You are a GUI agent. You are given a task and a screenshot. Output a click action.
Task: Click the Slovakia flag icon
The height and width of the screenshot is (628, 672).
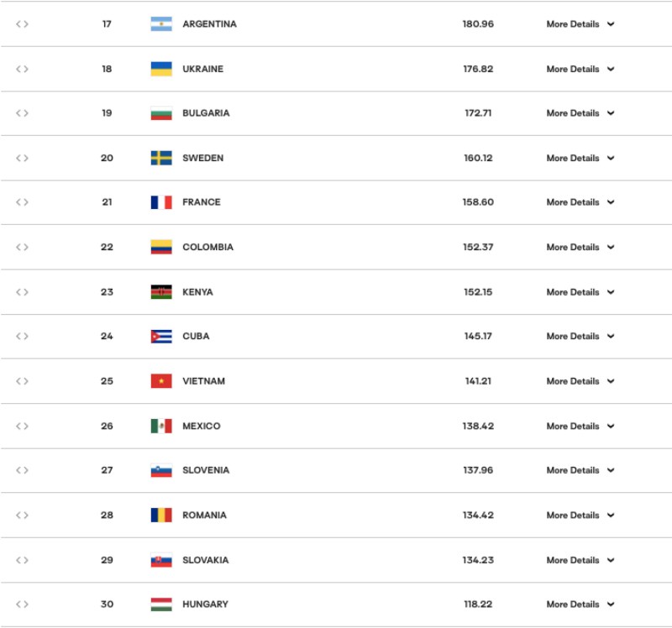(x=161, y=560)
